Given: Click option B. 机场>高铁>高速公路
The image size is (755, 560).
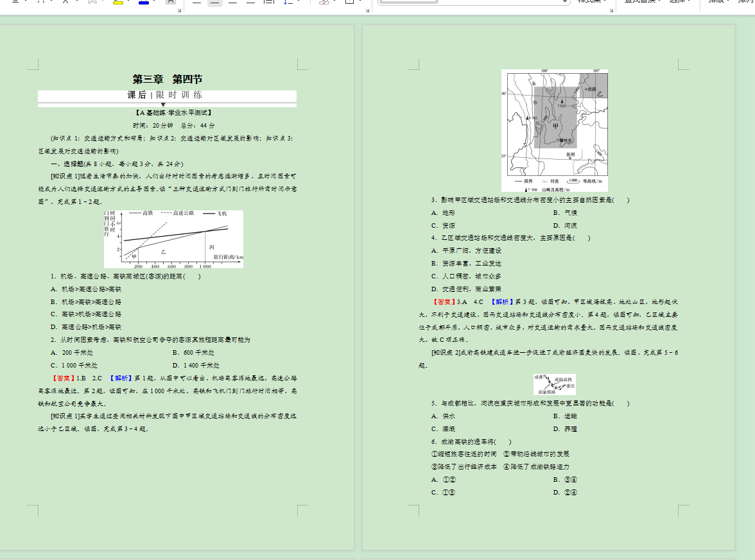Looking at the screenshot, I should coord(86,302).
